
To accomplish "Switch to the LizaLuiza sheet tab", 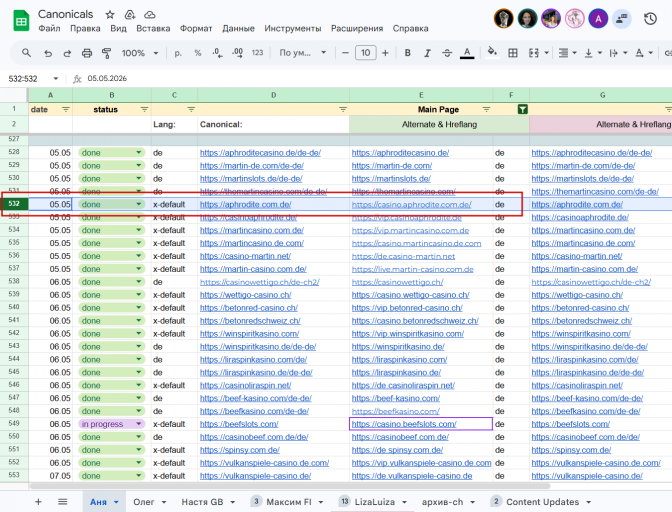I will (x=375, y=502).
